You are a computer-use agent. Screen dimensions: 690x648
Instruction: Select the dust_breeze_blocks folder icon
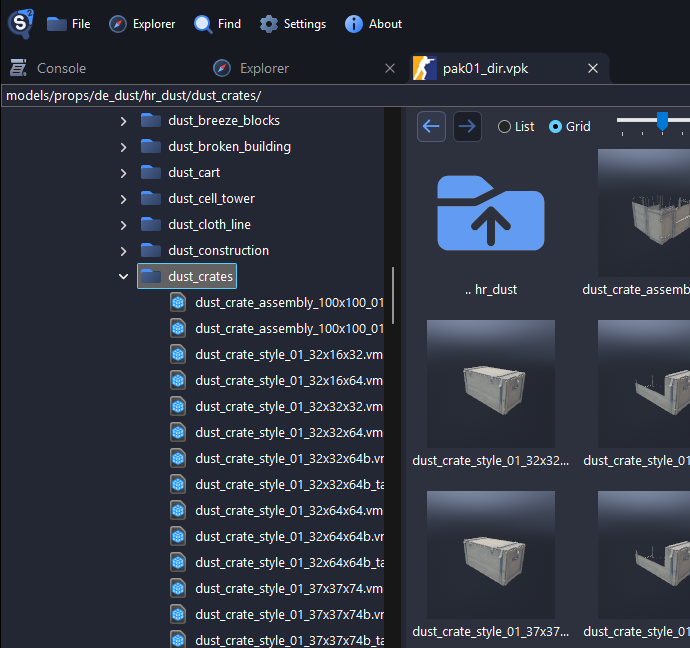150,120
